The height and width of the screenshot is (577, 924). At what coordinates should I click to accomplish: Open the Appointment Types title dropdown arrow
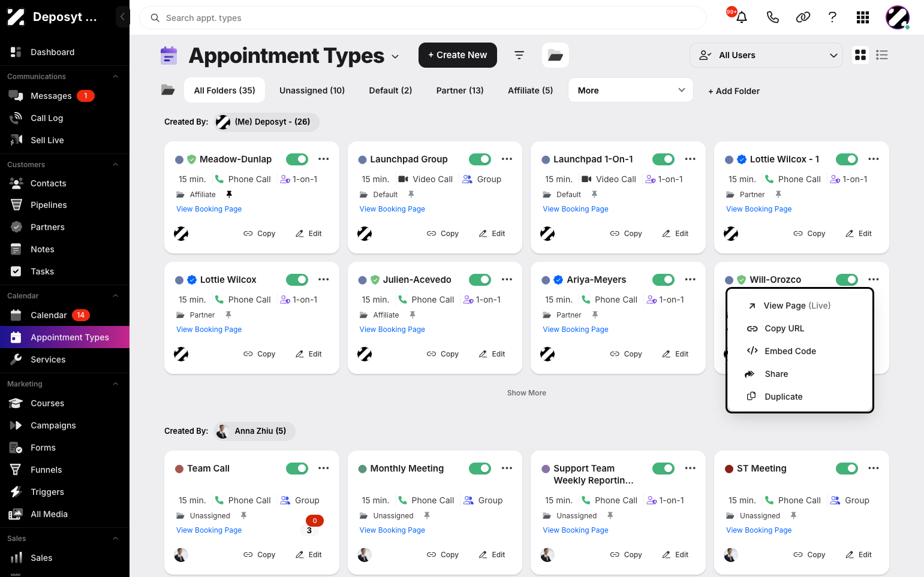(x=395, y=56)
